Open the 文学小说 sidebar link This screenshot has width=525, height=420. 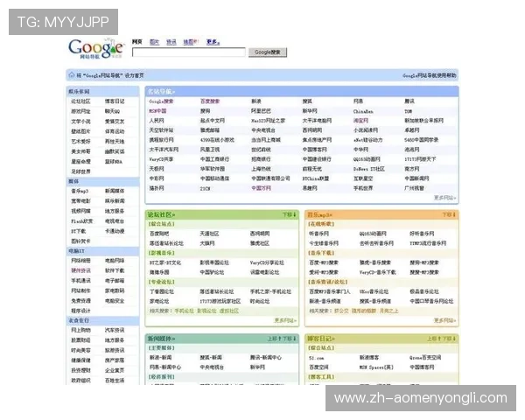(x=80, y=122)
